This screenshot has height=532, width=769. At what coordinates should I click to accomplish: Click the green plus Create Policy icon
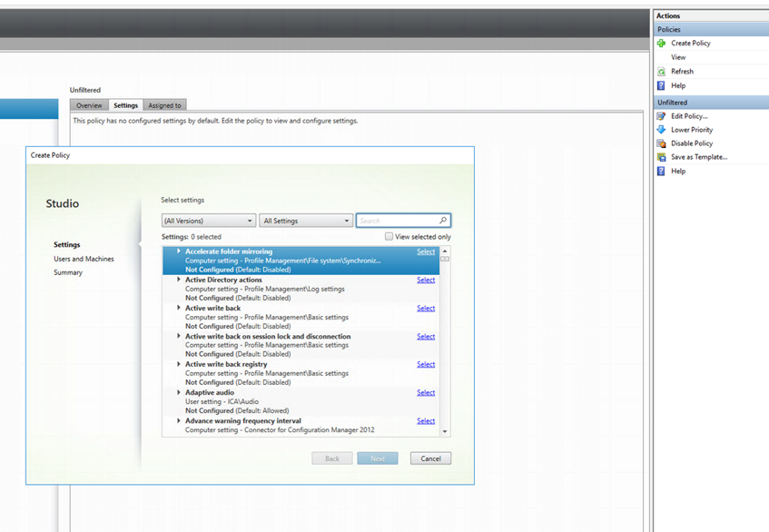coord(661,44)
